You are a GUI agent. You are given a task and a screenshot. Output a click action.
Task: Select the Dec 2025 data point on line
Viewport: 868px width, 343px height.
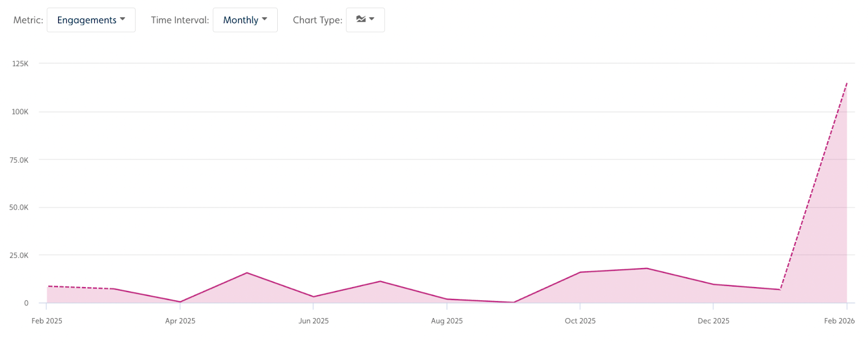pos(713,284)
